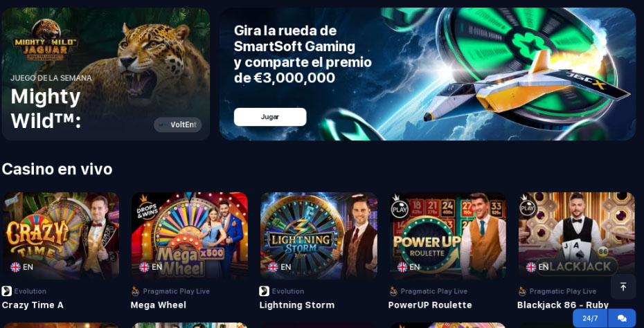644x328 pixels.
Task: Click the Mighty Wild Jaguar game banner
Action: click(105, 74)
